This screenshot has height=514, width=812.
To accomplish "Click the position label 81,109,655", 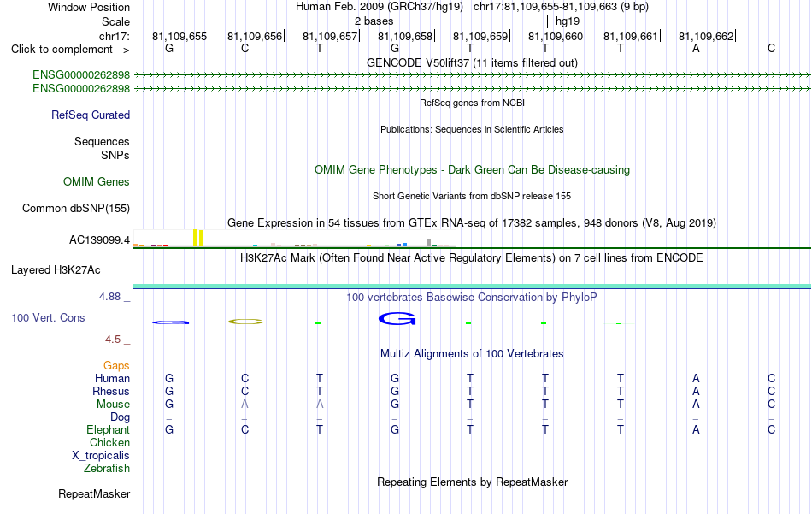I will (179, 36).
